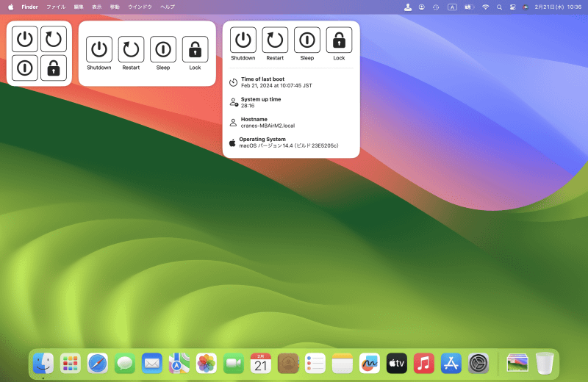This screenshot has height=382, width=588.
Task: Click Restart icon in small square widget
Action: pyautogui.click(x=54, y=39)
